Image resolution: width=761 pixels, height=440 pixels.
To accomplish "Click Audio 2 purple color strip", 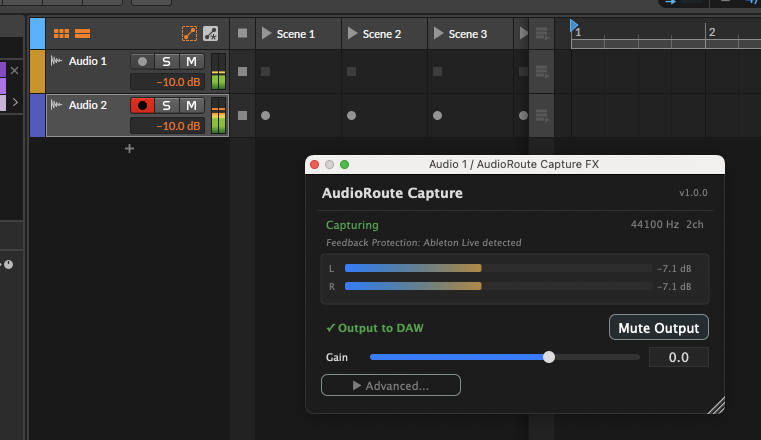I will coord(37,115).
